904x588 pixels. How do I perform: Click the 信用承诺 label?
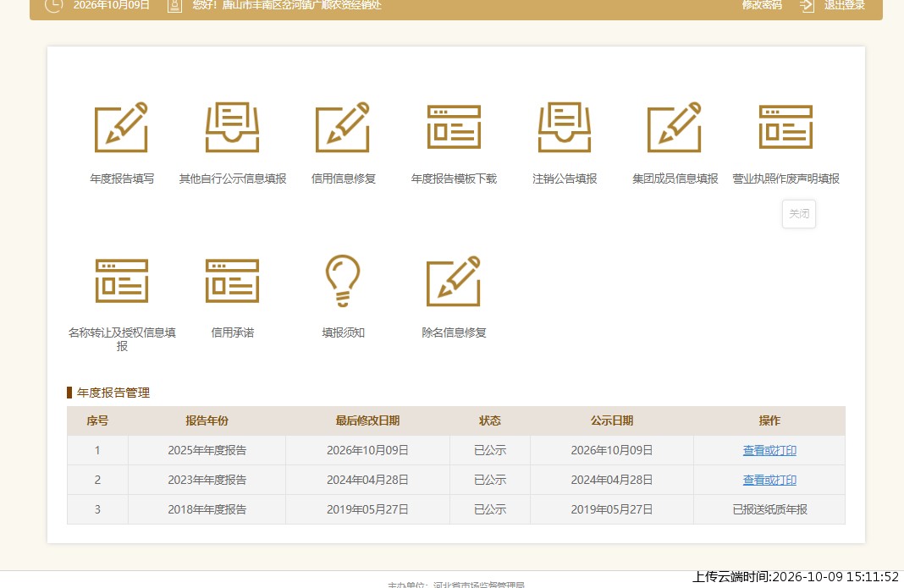(x=232, y=332)
